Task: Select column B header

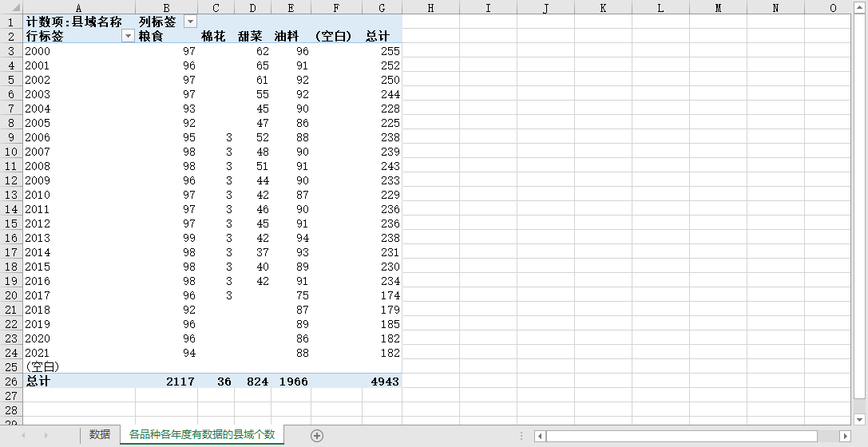Action: 166,8
